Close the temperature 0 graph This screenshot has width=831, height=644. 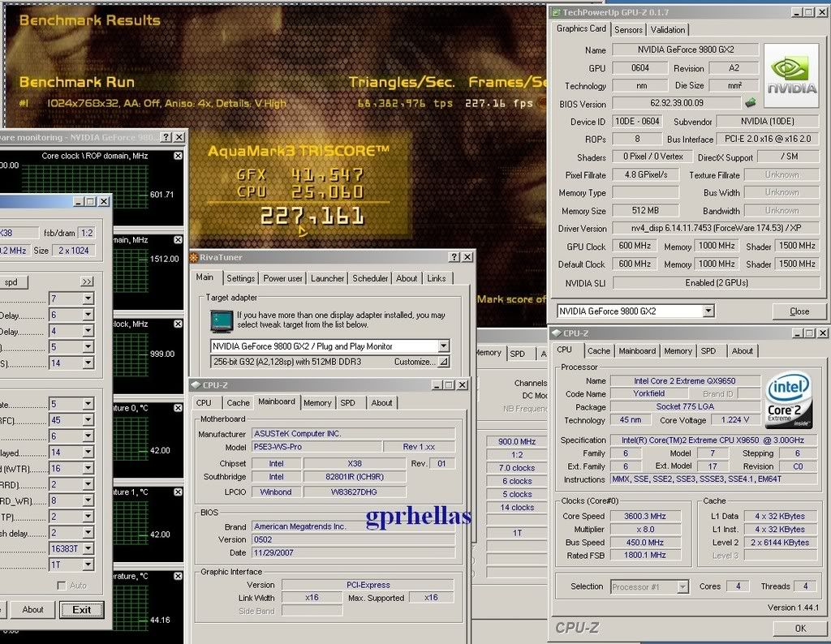click(178, 408)
